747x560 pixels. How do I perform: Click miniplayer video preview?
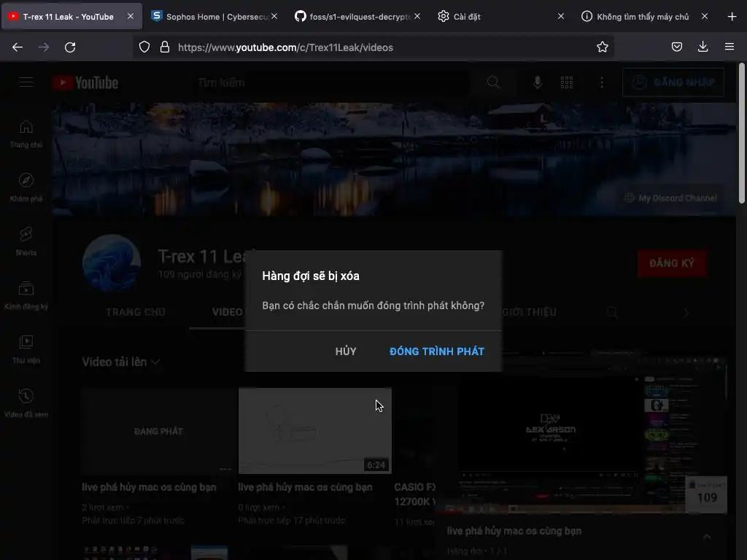tap(581, 433)
